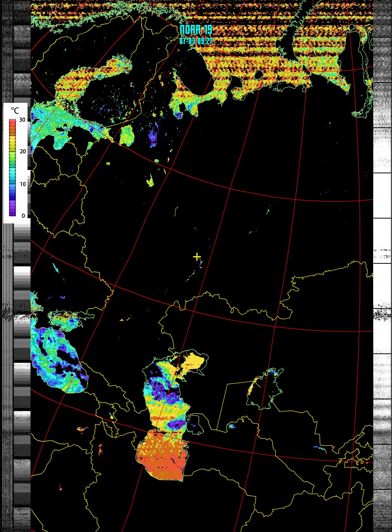Click the 10 label on temperature scale

point(23,184)
